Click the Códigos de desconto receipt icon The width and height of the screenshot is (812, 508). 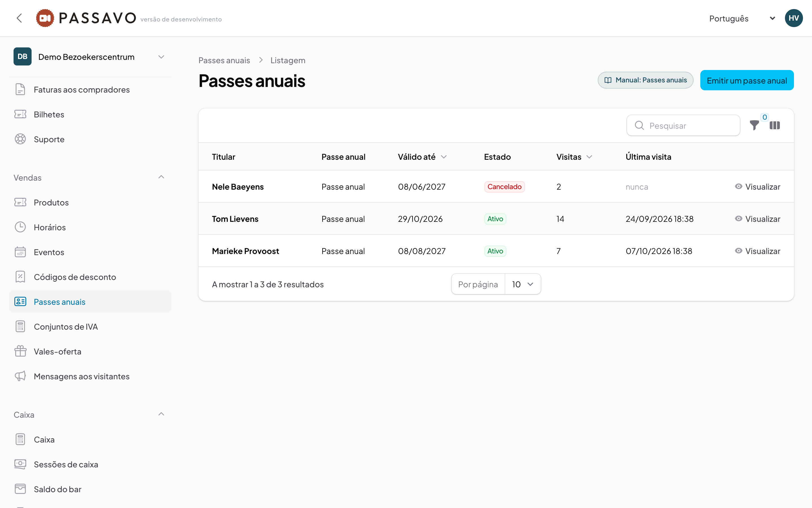(20, 277)
